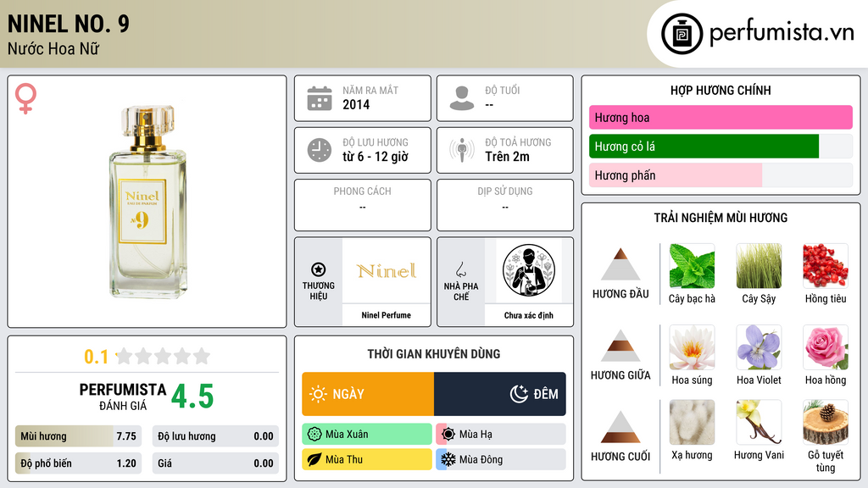Click the green 4.5 Perfumista score
868x488 pixels.
(192, 396)
